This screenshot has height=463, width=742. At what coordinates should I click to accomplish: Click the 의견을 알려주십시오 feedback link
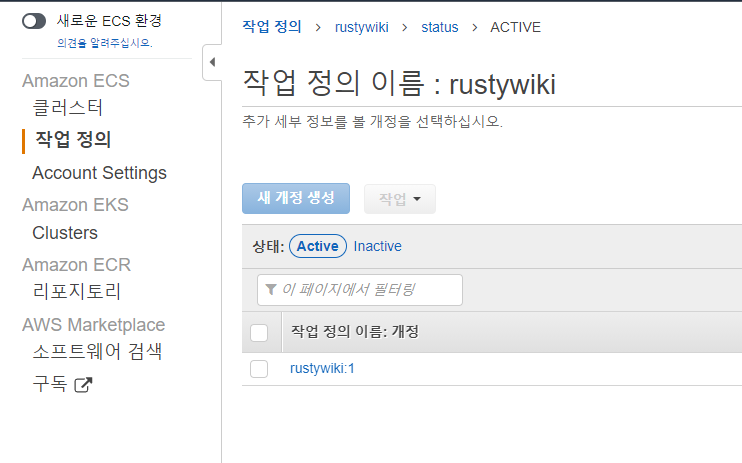tap(105, 43)
